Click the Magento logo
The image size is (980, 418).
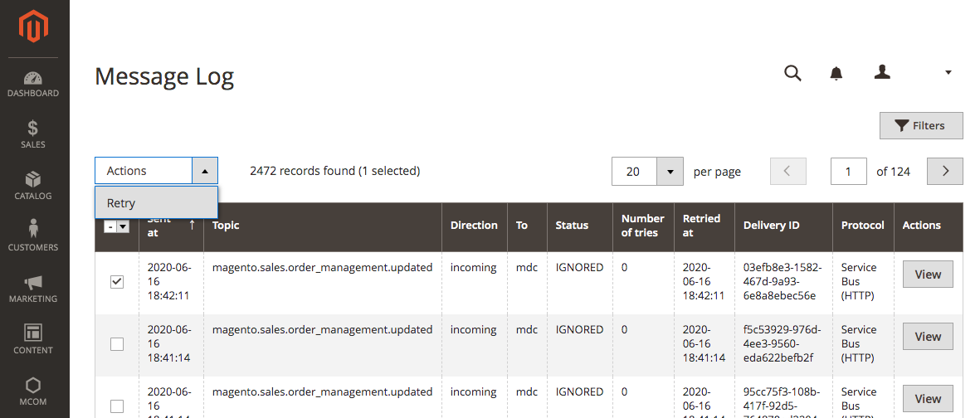(x=34, y=27)
